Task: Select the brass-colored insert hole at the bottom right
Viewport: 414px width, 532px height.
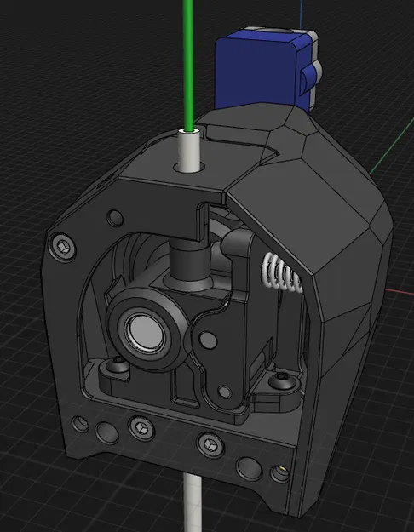Action: pos(280,473)
